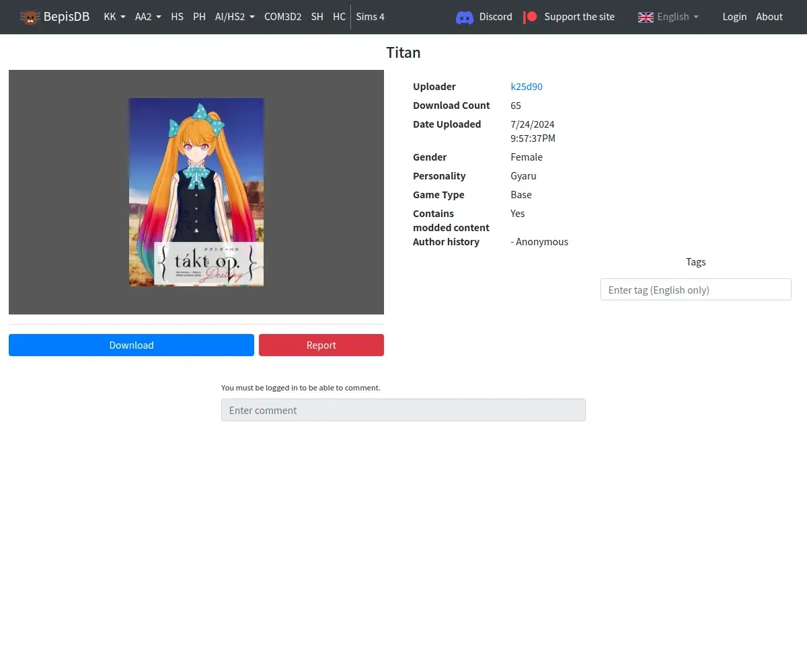Click the red Report button
The image size is (807, 672).
(321, 345)
